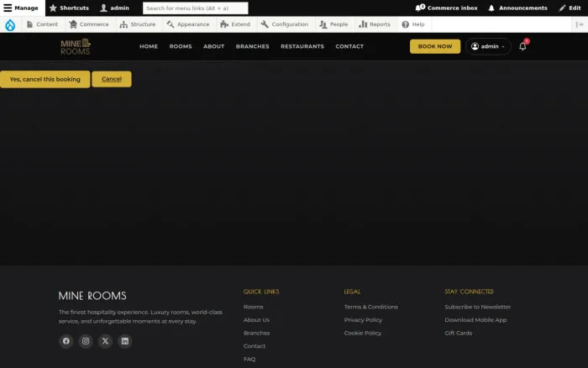Image resolution: width=588 pixels, height=368 pixels.
Task: Open footer FAQ link
Action: pos(249,360)
